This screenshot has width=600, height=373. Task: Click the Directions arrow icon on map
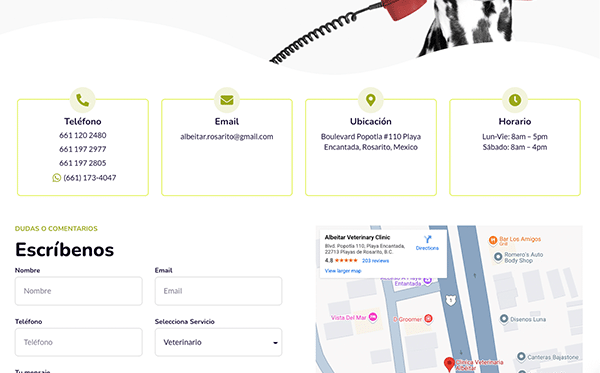(427, 239)
